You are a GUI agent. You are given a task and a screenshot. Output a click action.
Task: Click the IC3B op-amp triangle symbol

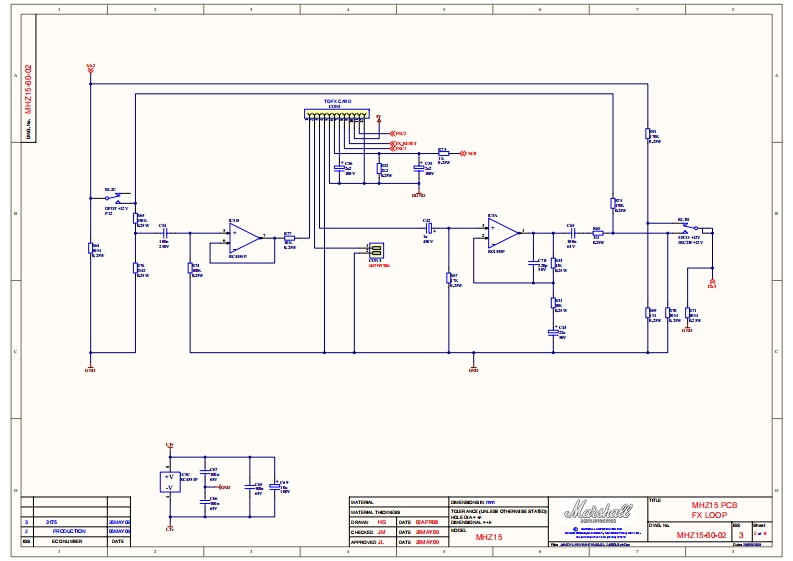(x=242, y=237)
